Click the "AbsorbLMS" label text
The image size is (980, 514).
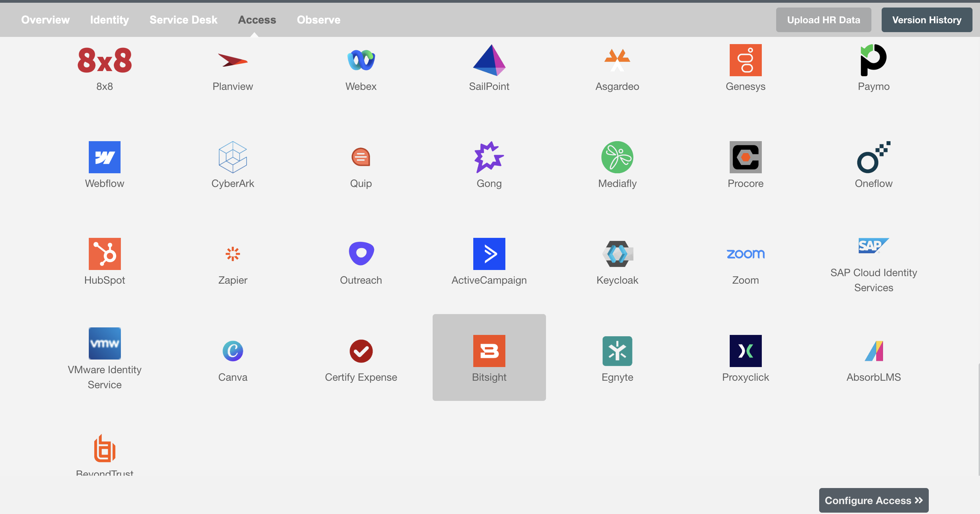(873, 377)
